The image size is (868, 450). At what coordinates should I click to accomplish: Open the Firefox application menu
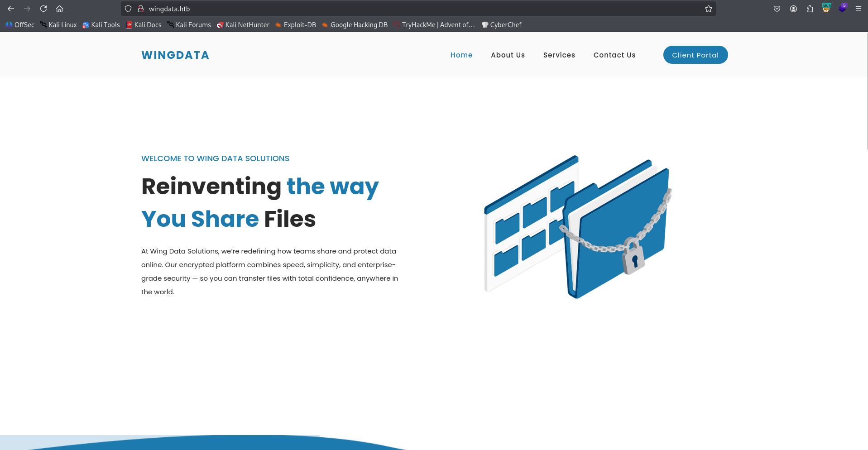[858, 8]
